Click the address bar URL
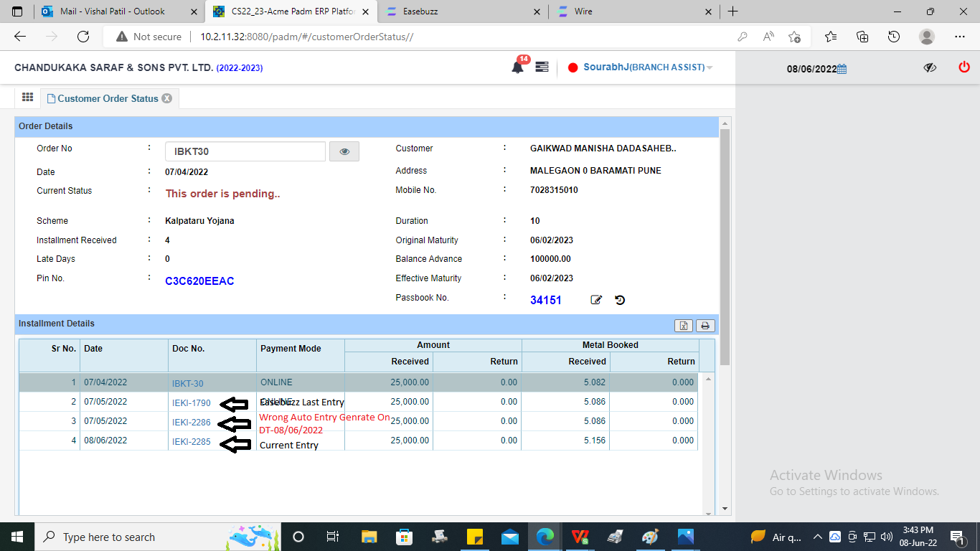 click(x=306, y=37)
